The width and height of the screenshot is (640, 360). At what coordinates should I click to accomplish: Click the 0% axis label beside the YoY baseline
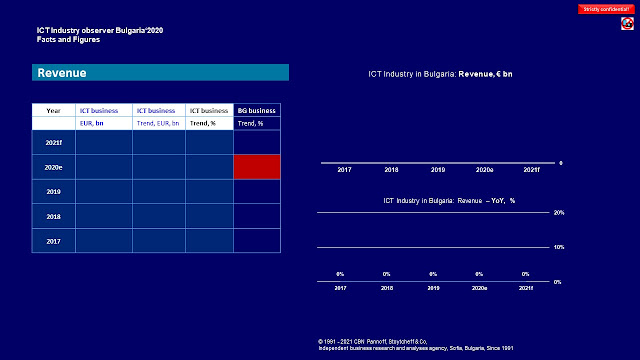pos(557,282)
